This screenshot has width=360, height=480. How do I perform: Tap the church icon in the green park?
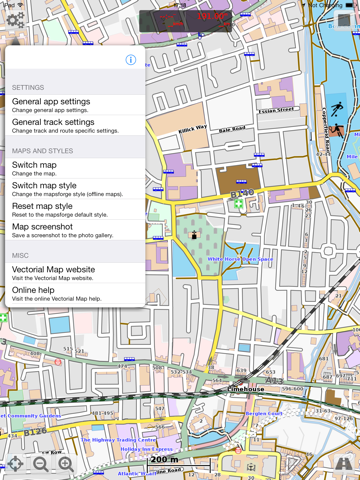coord(194,235)
